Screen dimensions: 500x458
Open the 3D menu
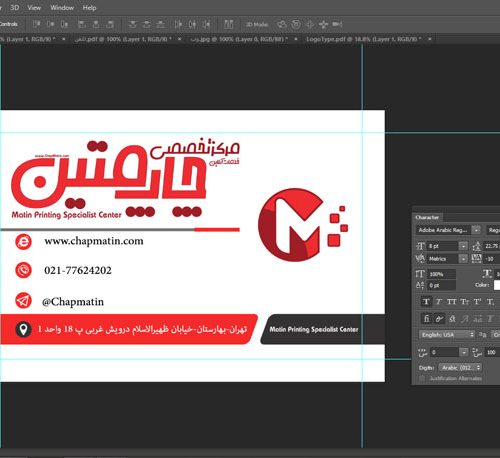coord(14,7)
